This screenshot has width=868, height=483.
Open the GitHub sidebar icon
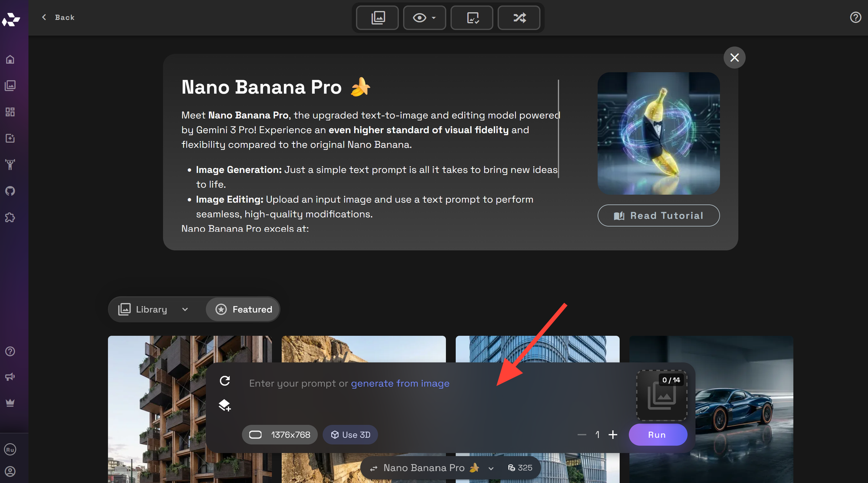10,191
